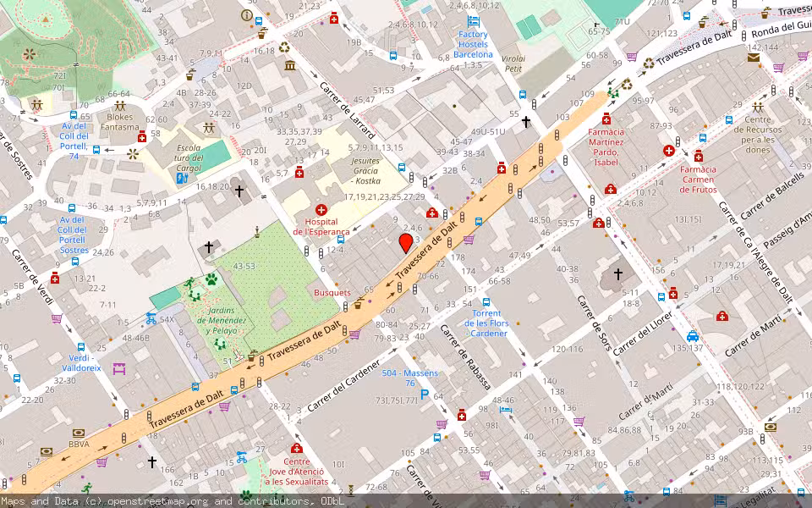Click the Blokes Fantasma label

pyautogui.click(x=120, y=122)
